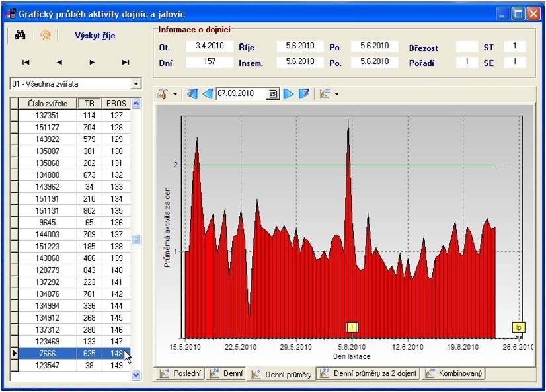Click the Výskyt říje link
The height and width of the screenshot is (392, 546).
(95, 36)
